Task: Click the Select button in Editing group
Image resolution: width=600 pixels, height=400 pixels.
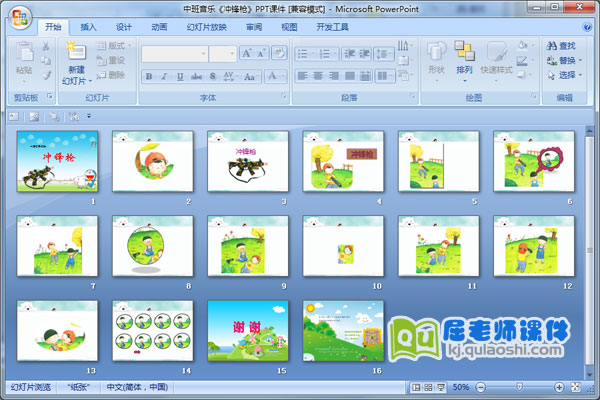Action: [x=564, y=75]
